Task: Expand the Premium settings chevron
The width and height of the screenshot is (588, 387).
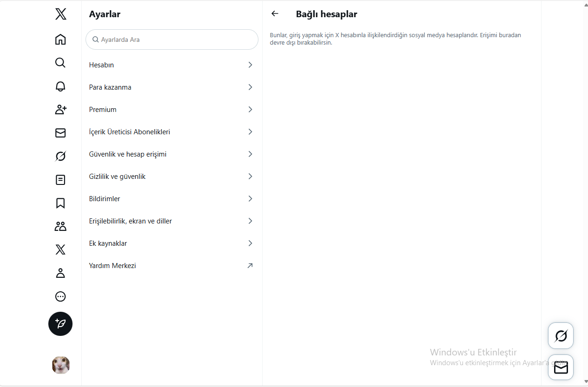Action: coord(250,110)
